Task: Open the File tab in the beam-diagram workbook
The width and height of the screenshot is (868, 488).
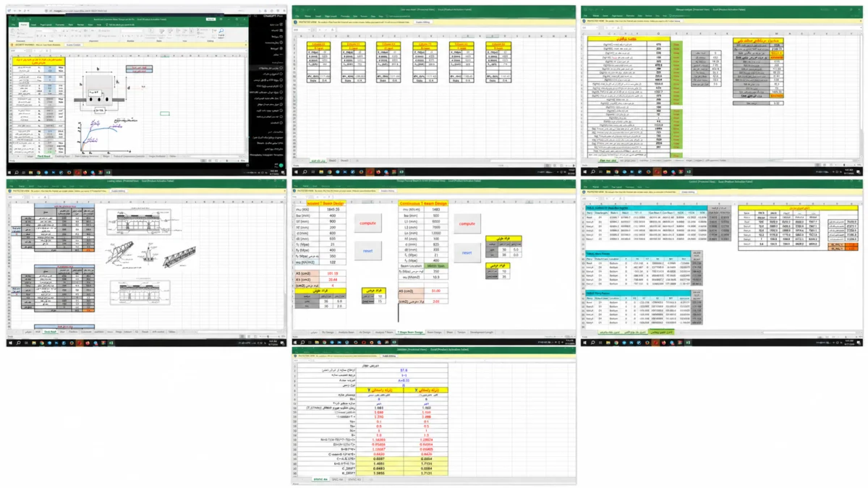Action: click(14, 25)
